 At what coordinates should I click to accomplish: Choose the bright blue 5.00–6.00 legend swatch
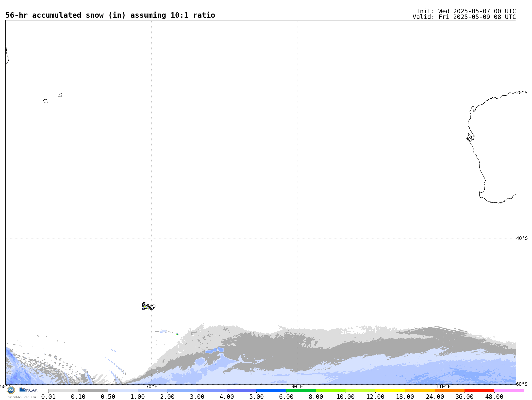pyautogui.click(x=271, y=391)
